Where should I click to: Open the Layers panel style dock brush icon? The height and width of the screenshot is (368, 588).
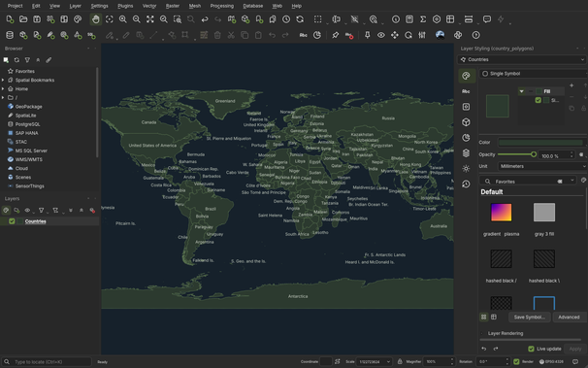coord(6,211)
